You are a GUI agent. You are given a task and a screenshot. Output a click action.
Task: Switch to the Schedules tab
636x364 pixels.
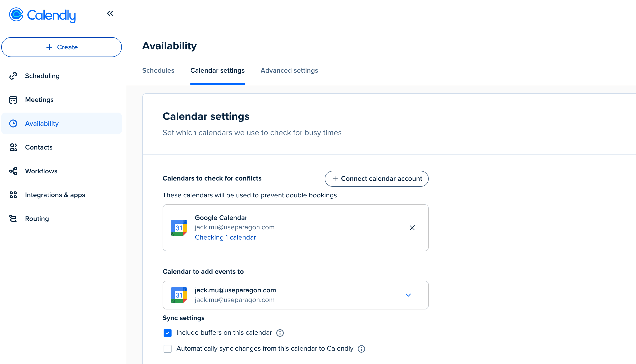[158, 70]
